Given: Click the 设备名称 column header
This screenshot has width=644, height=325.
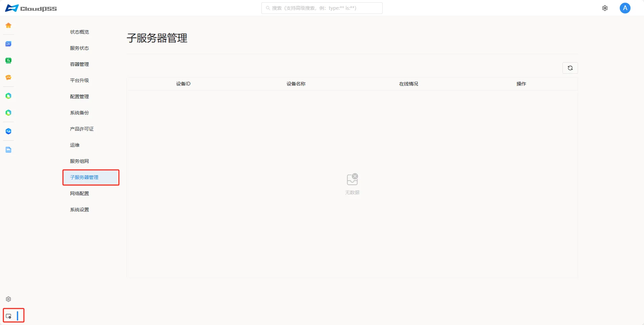Looking at the screenshot, I should 296,84.
